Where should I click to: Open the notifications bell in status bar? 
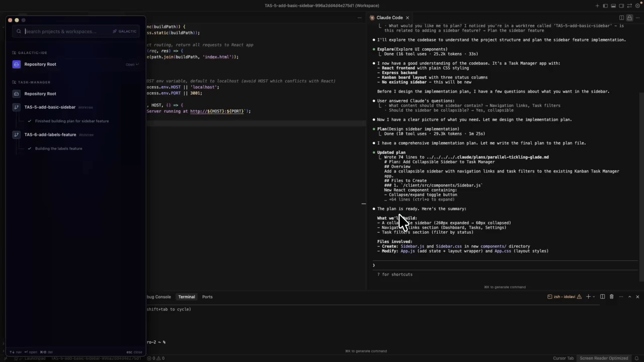(x=637, y=358)
